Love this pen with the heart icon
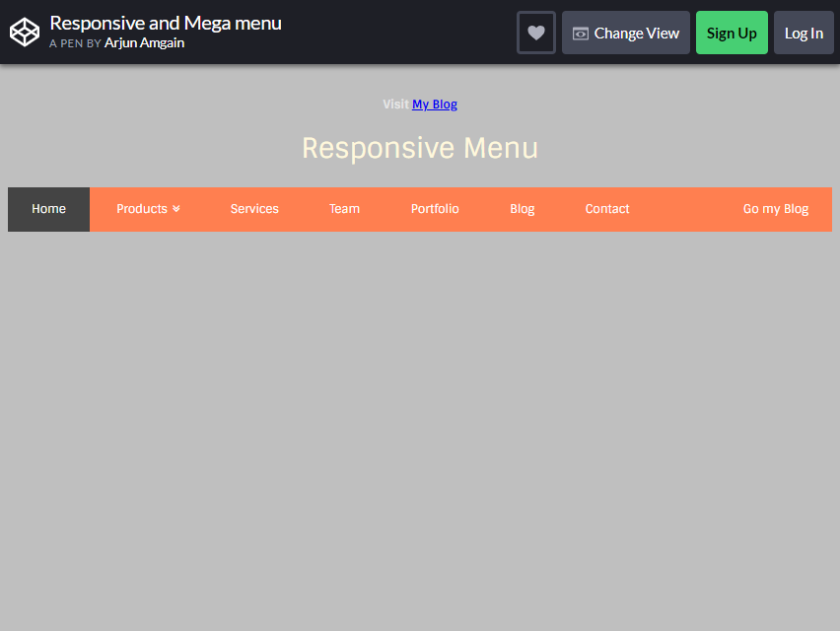This screenshot has width=840, height=631. pos(536,33)
